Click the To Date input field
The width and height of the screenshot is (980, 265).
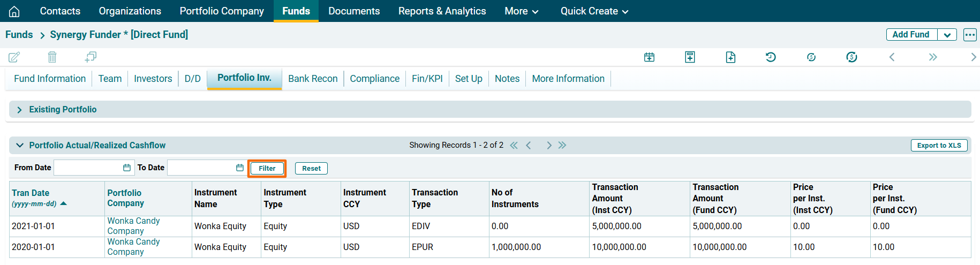pyautogui.click(x=201, y=168)
